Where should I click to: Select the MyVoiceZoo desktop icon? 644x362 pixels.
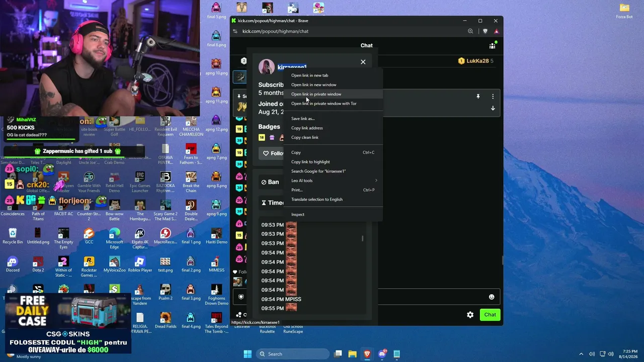click(115, 264)
